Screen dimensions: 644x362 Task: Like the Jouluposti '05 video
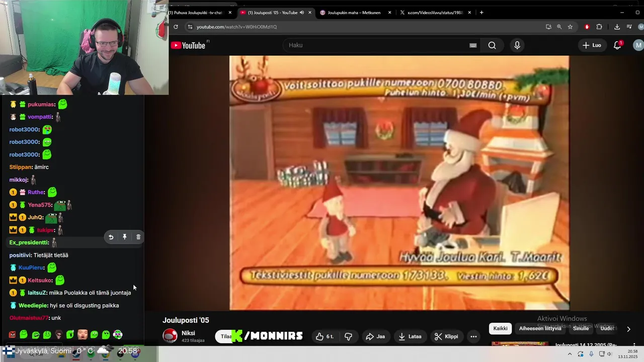coord(325,336)
